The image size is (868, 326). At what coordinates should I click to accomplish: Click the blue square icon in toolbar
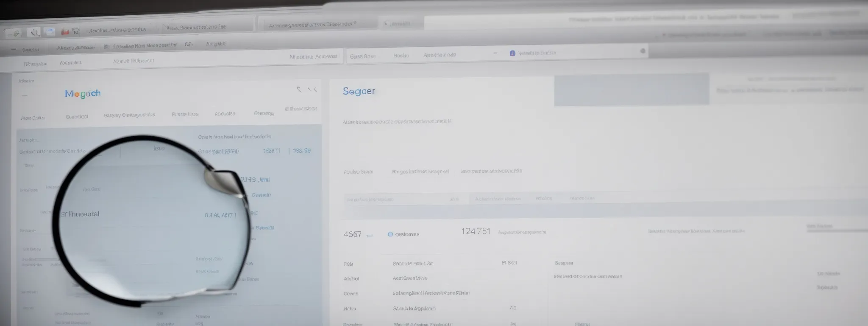pyautogui.click(x=50, y=31)
